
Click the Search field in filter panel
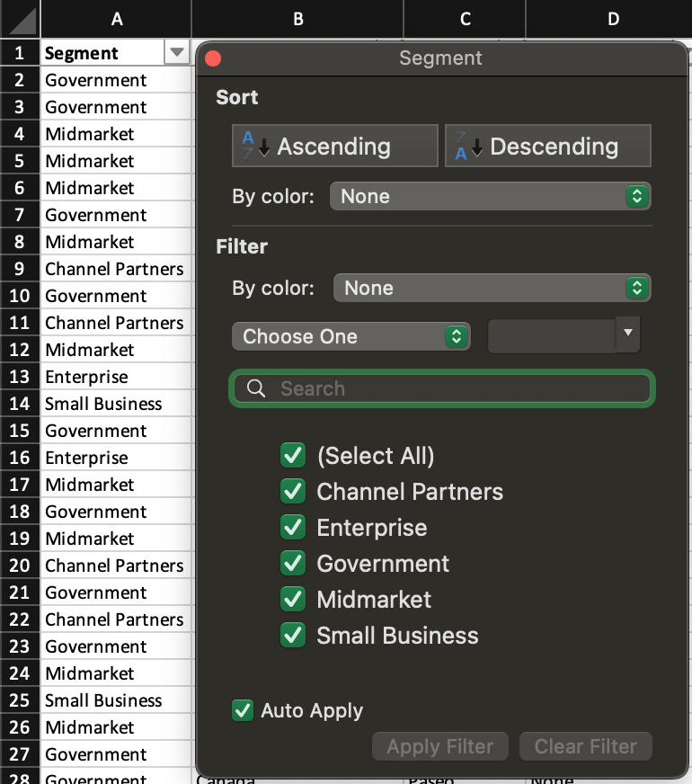(x=442, y=388)
